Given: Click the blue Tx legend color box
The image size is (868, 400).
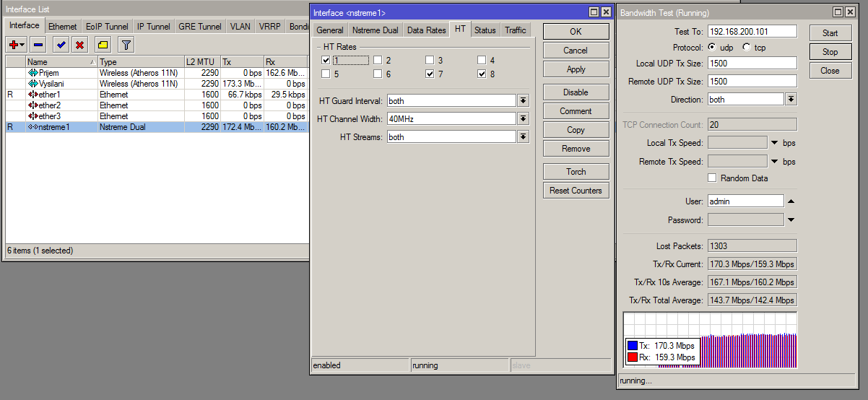Looking at the screenshot, I should (633, 346).
